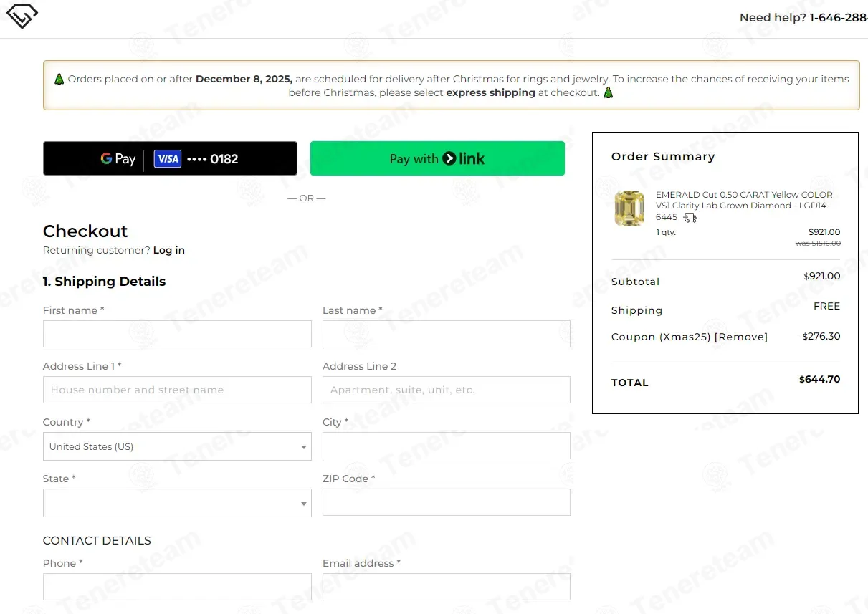Focus the City text field
The width and height of the screenshot is (868, 614).
tap(446, 446)
